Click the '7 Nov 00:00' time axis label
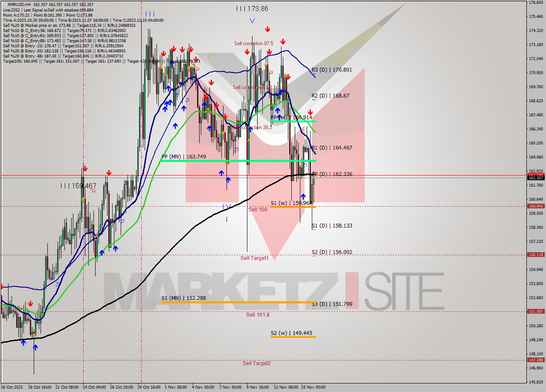The width and height of the screenshot is (546, 392). [x=230, y=387]
